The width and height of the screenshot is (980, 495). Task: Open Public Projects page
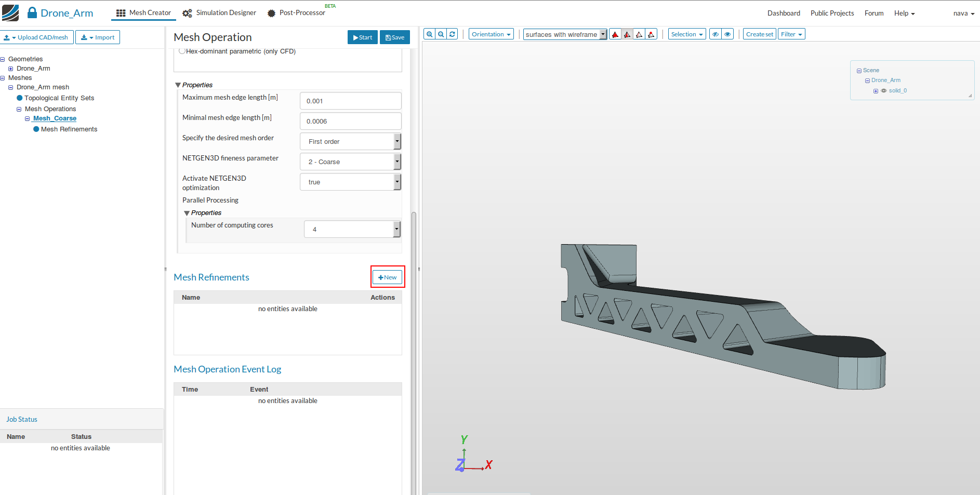pos(832,13)
